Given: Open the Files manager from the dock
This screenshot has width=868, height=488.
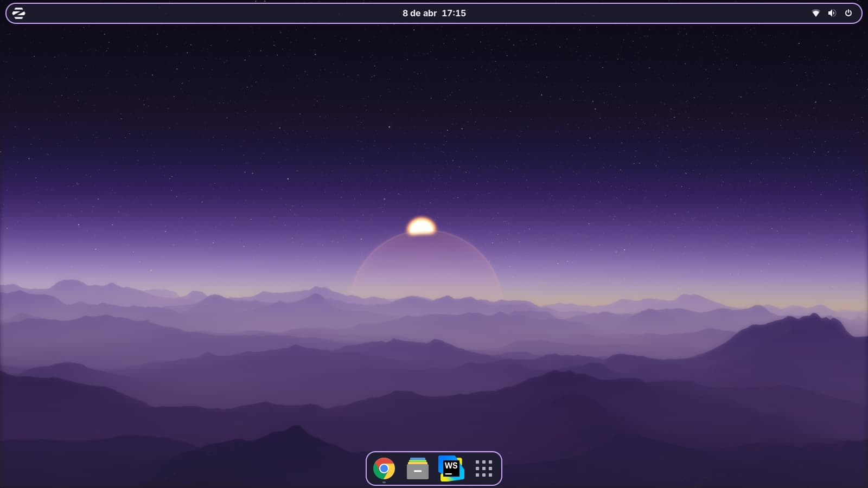Looking at the screenshot, I should tap(418, 468).
